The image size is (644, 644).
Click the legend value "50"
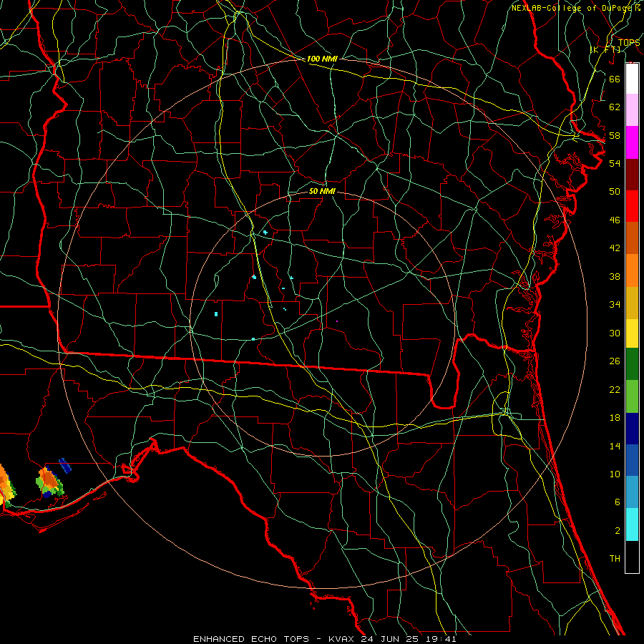(x=615, y=192)
